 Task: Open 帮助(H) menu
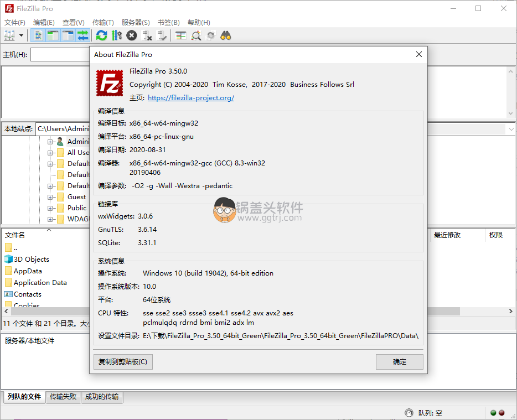pos(199,23)
